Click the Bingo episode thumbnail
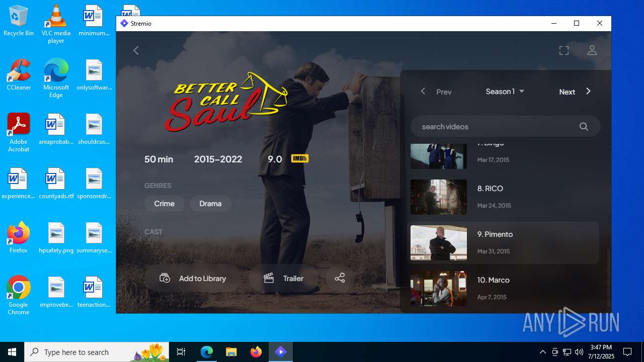The image size is (644, 362). pyautogui.click(x=439, y=156)
